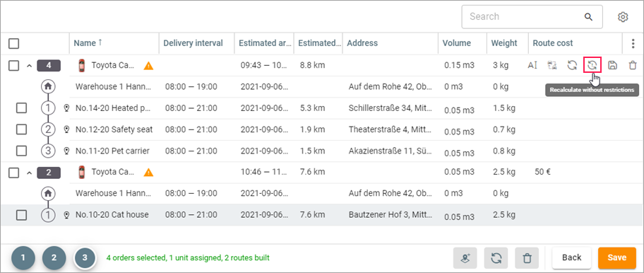This screenshot has width=644, height=273.
Task: Open table settings gear icon
Action: tap(623, 17)
